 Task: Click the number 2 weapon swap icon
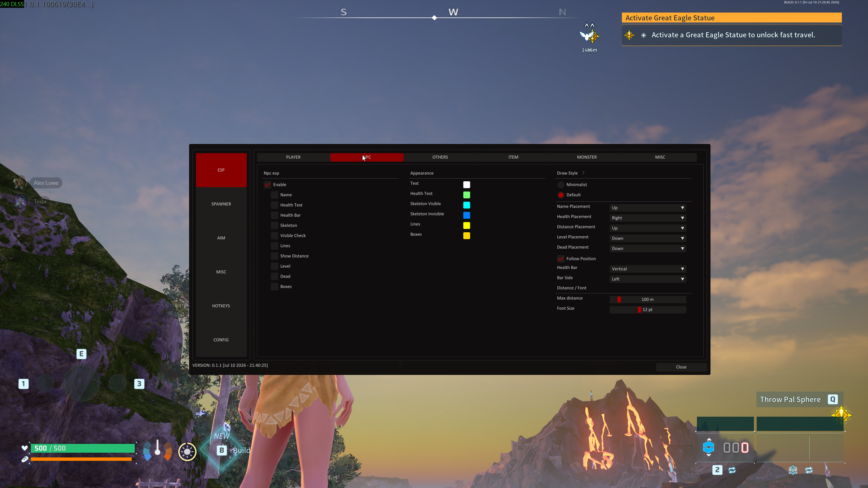(x=717, y=470)
